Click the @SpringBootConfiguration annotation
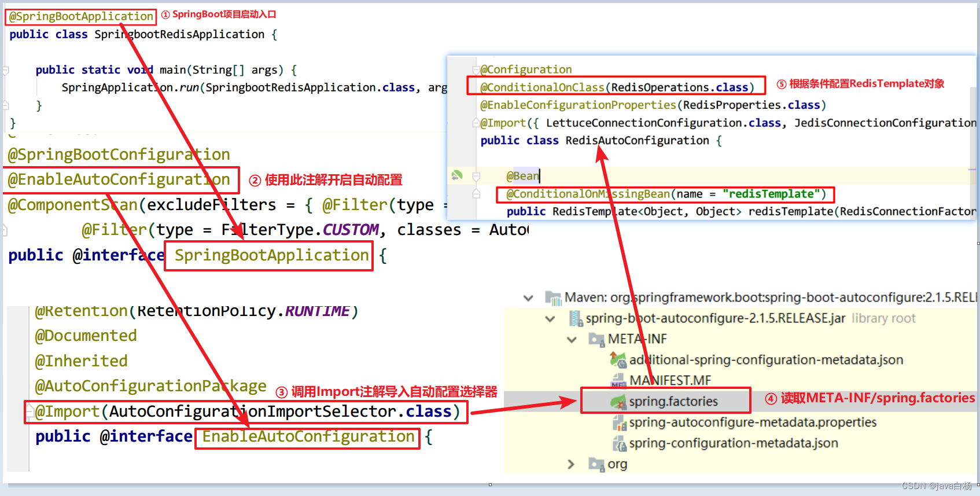980x496 pixels. pos(119,155)
